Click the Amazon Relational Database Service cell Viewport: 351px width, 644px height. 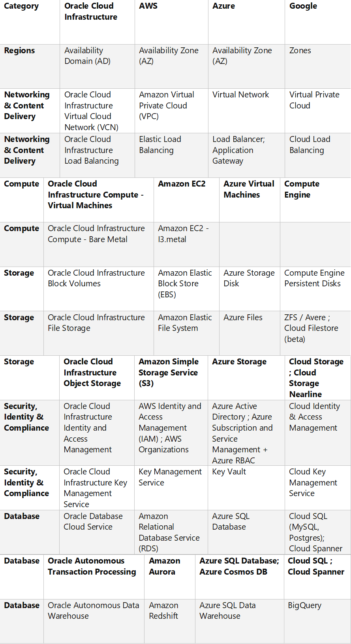pyautogui.click(x=169, y=532)
